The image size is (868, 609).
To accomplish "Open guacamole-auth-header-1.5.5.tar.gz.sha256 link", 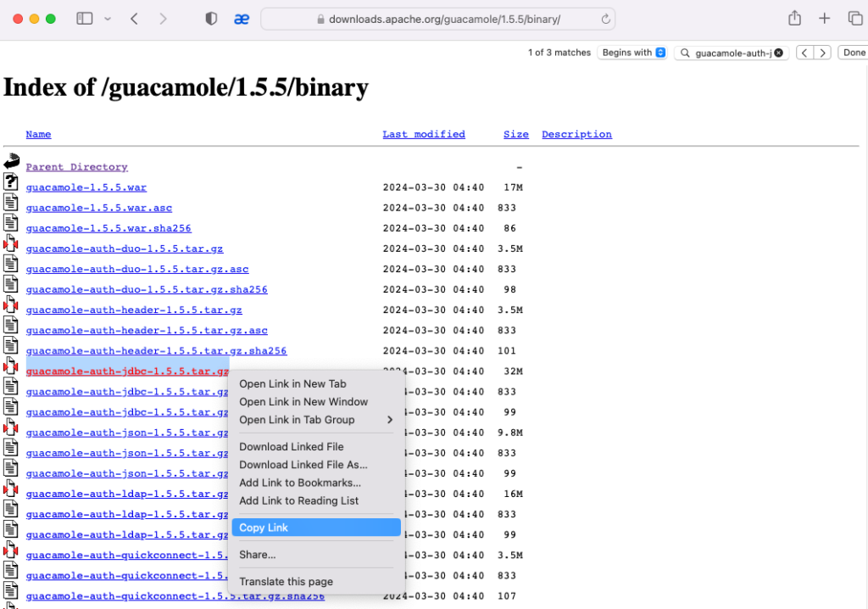I will click(x=156, y=351).
